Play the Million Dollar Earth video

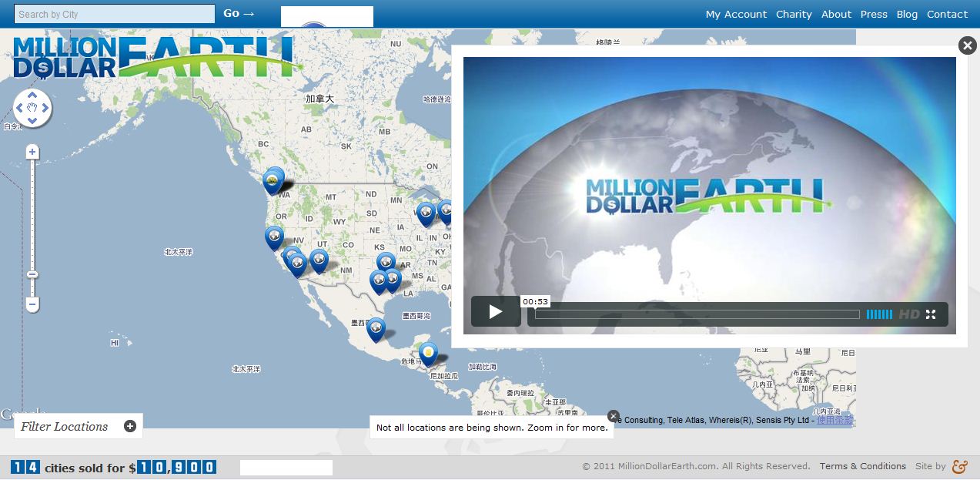(496, 312)
